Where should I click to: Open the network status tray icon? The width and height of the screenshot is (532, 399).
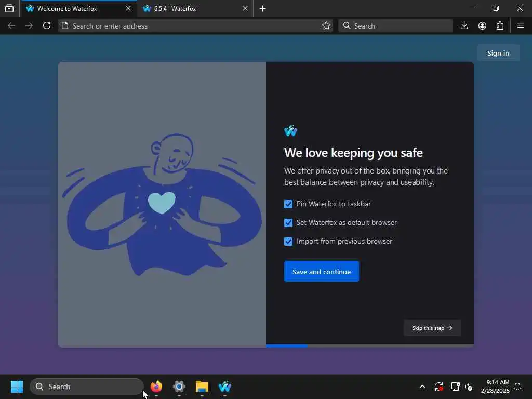[x=455, y=387]
